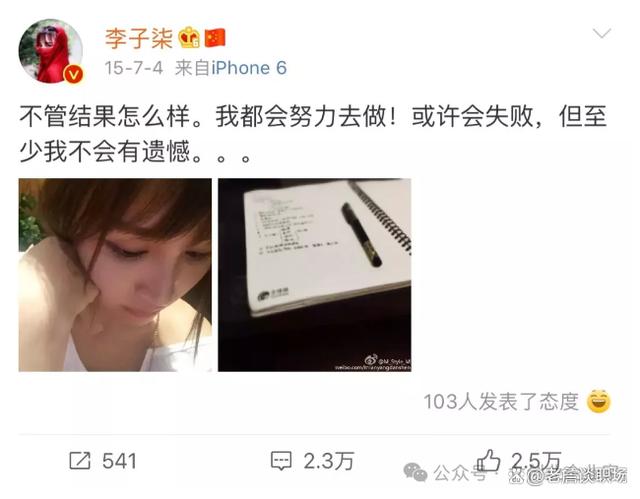
Task: Tap the gold crown membership badge
Action: coord(189,38)
